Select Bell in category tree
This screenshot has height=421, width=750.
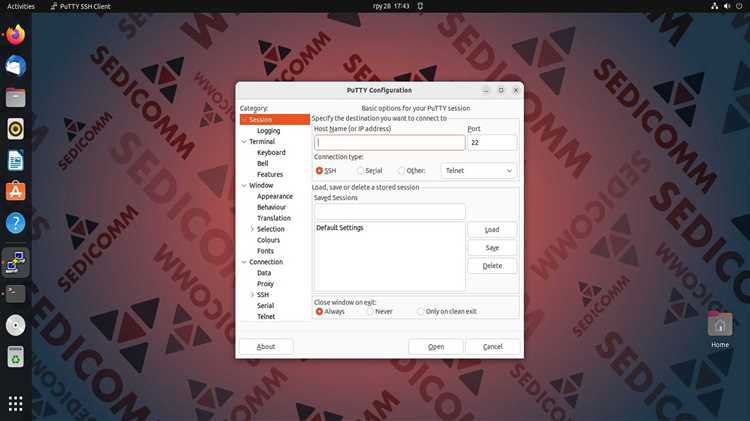263,164
